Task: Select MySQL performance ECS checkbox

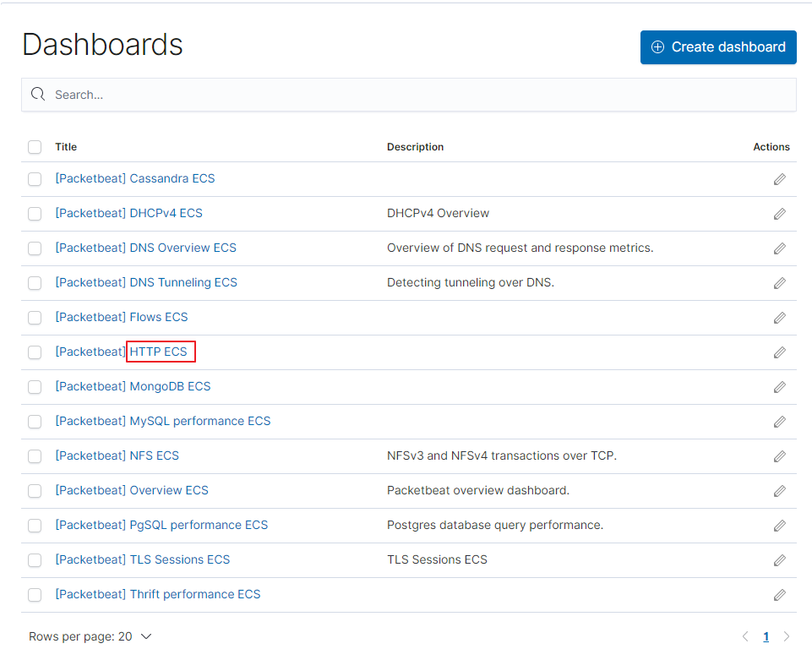Action: (35, 422)
